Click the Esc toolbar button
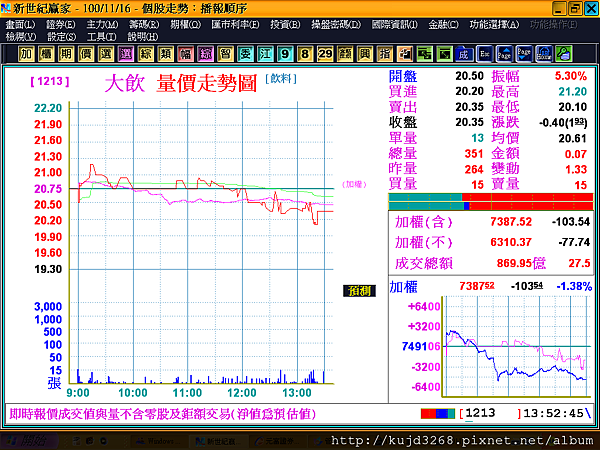The image size is (600, 450). pos(484,54)
